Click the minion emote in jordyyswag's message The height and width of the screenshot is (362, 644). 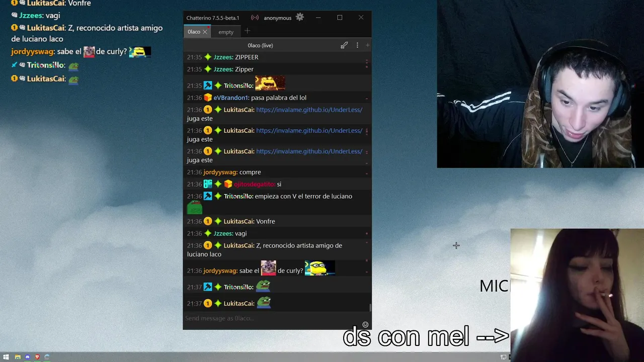pyautogui.click(x=320, y=268)
